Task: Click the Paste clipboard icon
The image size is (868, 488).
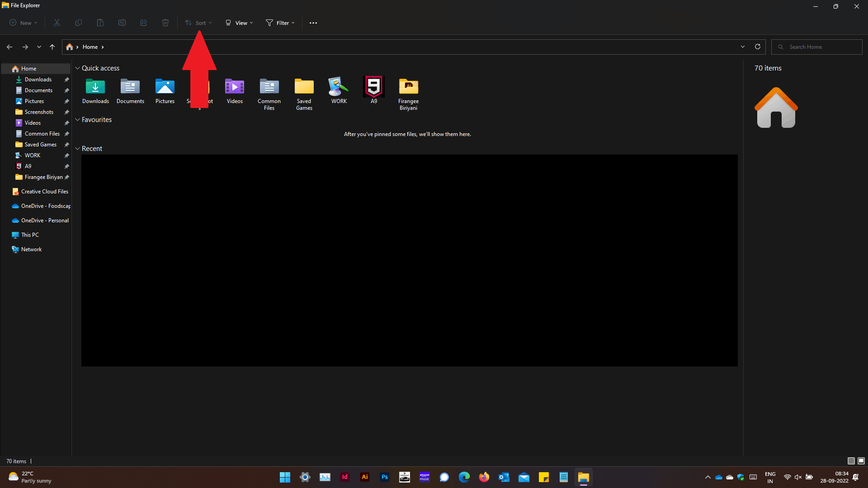Action: 100,23
